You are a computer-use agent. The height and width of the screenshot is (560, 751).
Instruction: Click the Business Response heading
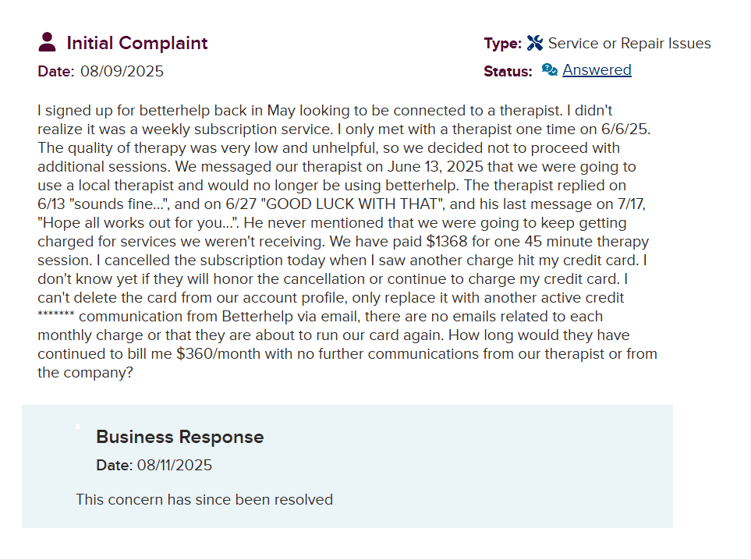tap(179, 437)
